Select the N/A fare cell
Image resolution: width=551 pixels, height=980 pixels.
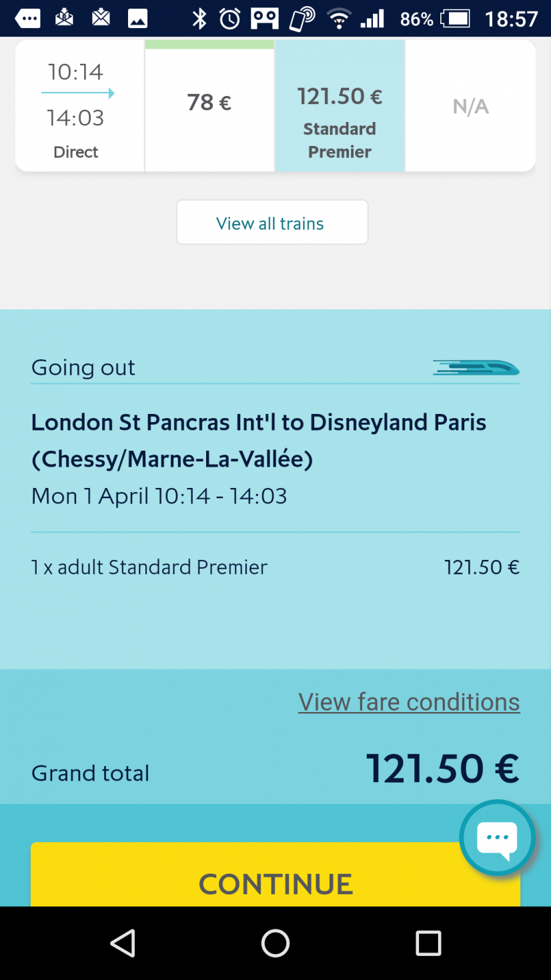pos(471,105)
